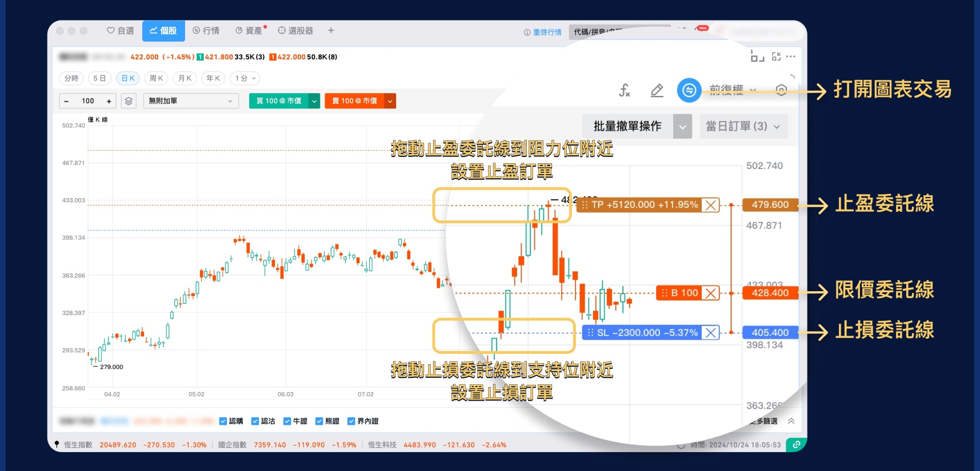The width and height of the screenshot is (980, 471).
Task: Expand the 批量撤單操作 dropdown arrow
Action: point(682,126)
